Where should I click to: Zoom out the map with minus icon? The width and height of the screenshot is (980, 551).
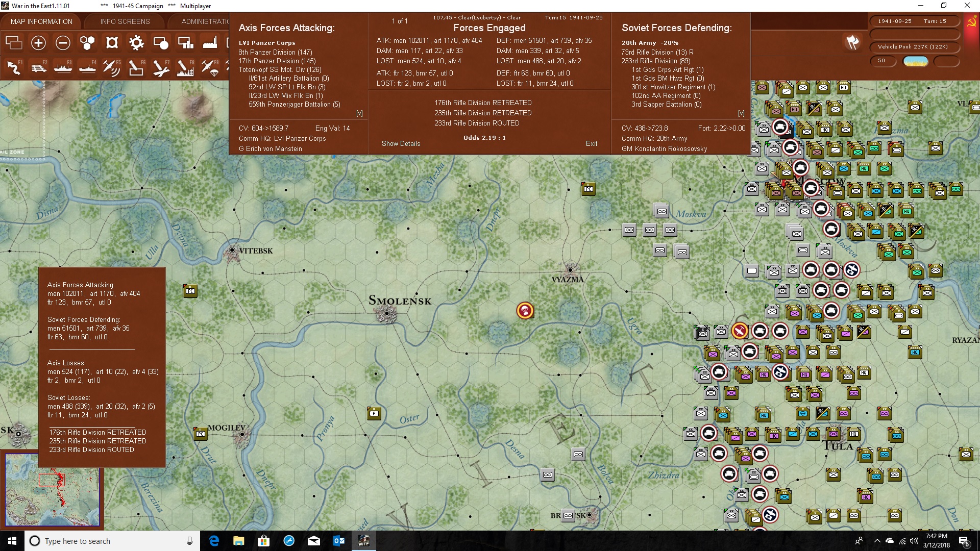[63, 43]
